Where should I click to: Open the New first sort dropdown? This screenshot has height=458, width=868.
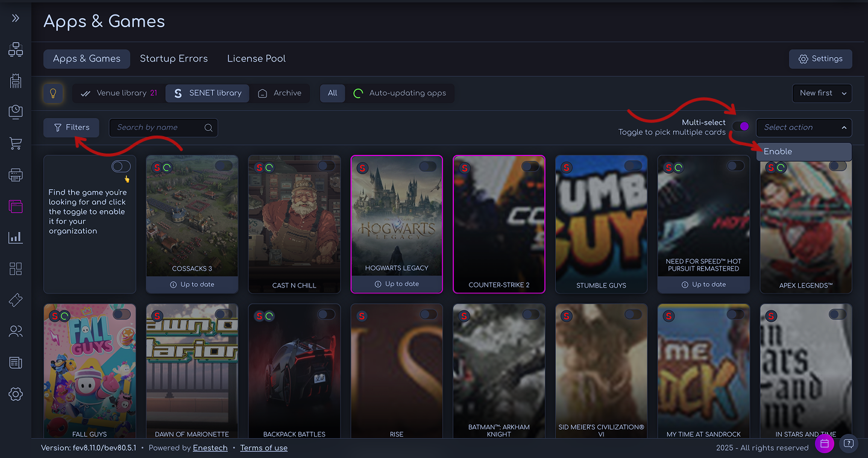point(822,93)
